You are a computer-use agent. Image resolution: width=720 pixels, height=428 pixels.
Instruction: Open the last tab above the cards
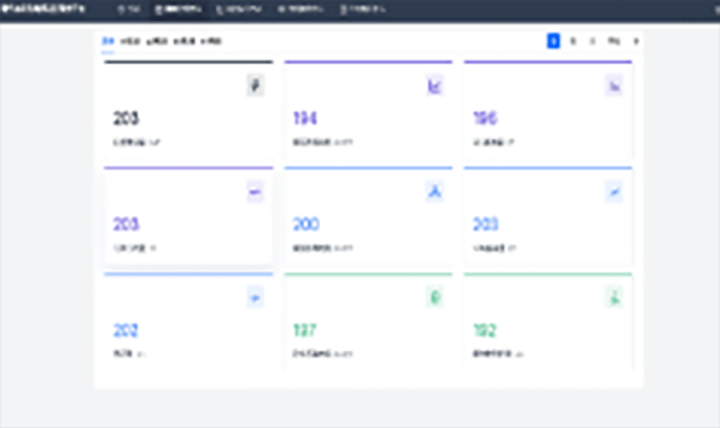click(x=211, y=41)
